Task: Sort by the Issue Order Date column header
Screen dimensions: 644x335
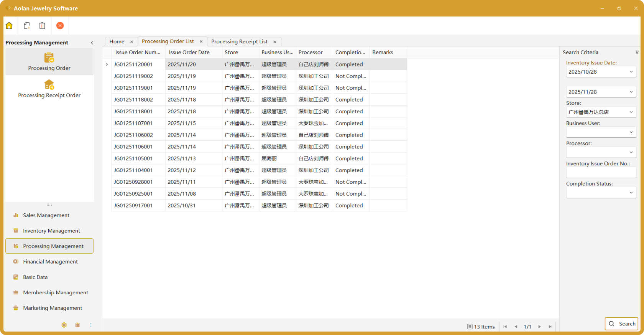Action: pyautogui.click(x=189, y=53)
